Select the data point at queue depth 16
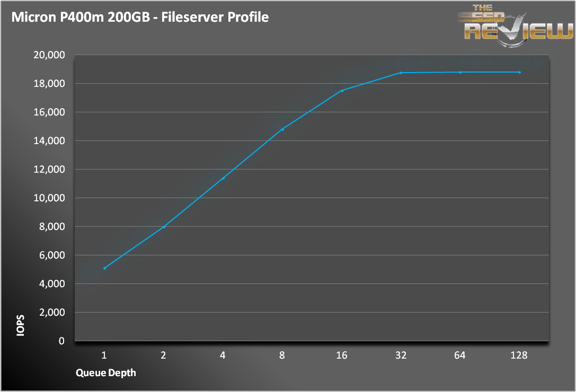The height and width of the screenshot is (392, 576). 342,91
